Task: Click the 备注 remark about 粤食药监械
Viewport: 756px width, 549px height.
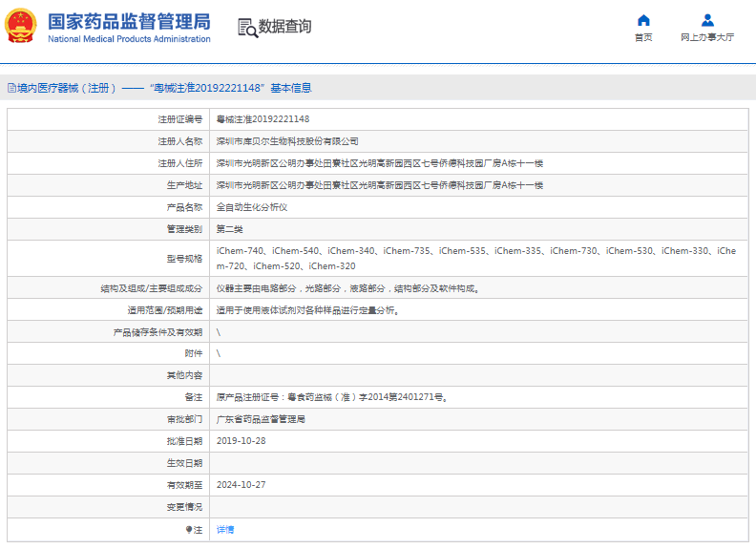Action: tap(332, 397)
